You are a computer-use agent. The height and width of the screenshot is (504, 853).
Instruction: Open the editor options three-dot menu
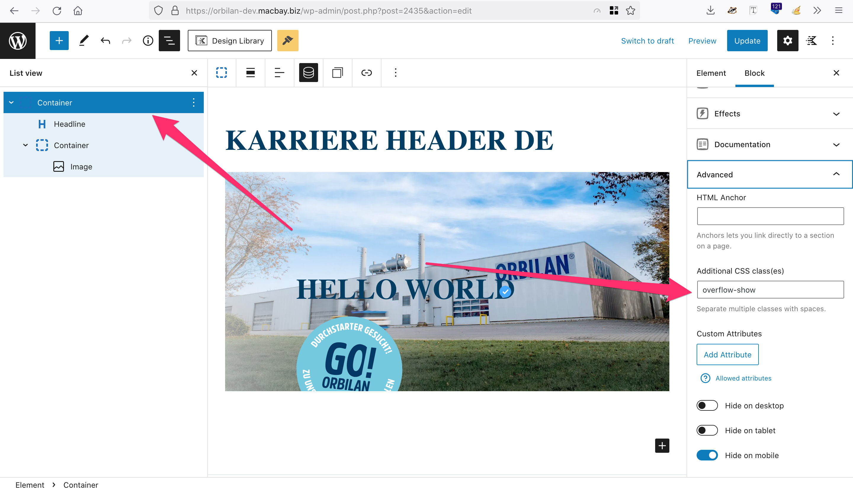833,41
